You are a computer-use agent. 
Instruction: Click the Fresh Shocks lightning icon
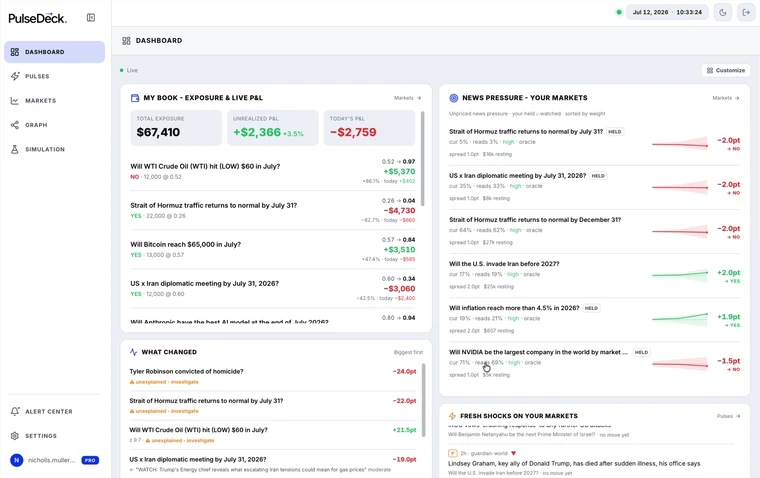coord(452,416)
